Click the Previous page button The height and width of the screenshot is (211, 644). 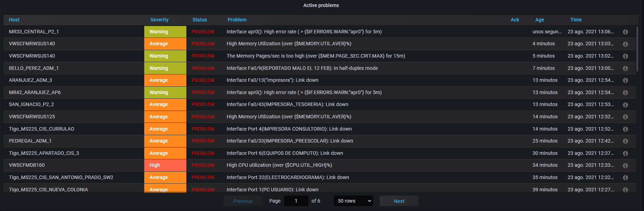(x=243, y=201)
